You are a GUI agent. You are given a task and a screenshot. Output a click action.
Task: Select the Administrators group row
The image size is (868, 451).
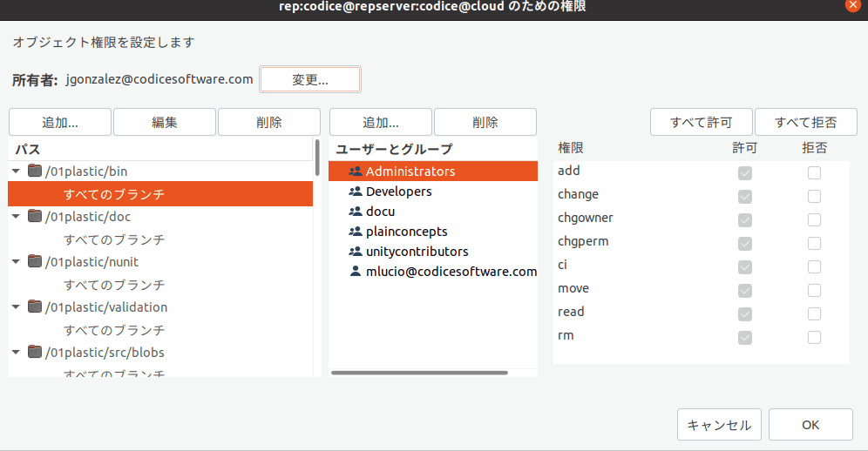[x=433, y=171]
